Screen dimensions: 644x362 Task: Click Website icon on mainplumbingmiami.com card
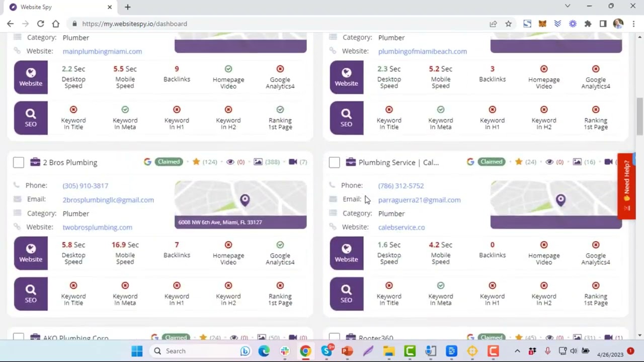(31, 77)
